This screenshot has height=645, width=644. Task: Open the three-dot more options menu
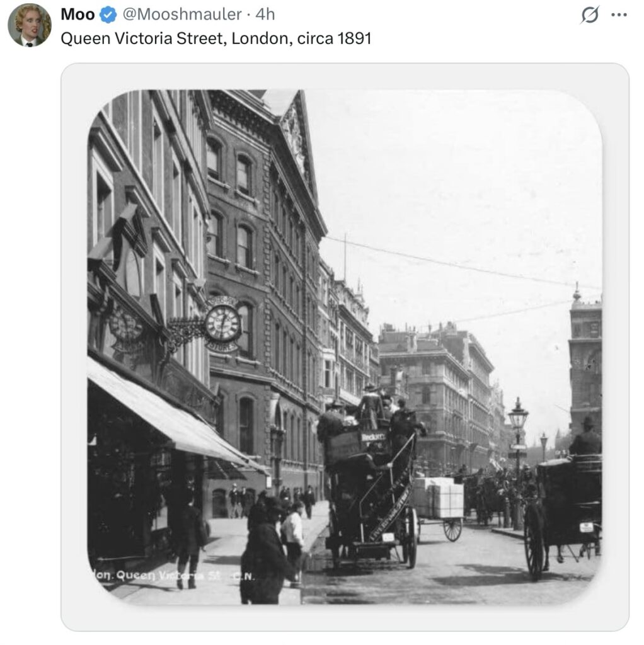(619, 15)
